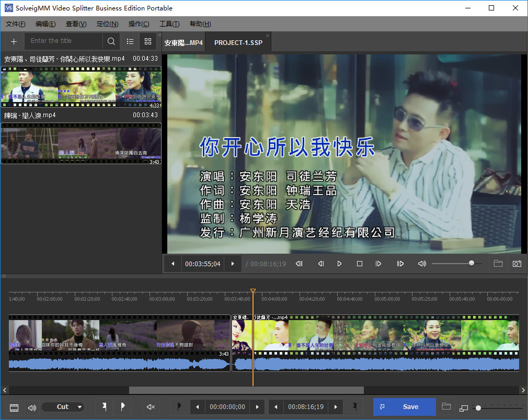528x420 pixels.
Task: Click the filmstrip icon in bottom toolbar
Action: [14, 407]
